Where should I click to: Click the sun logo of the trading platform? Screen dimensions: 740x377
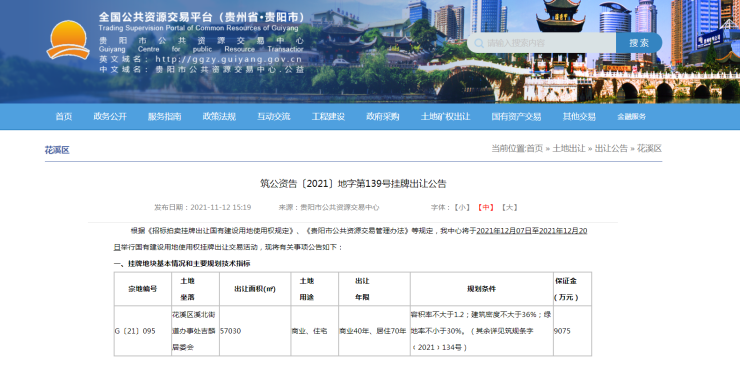[68, 39]
